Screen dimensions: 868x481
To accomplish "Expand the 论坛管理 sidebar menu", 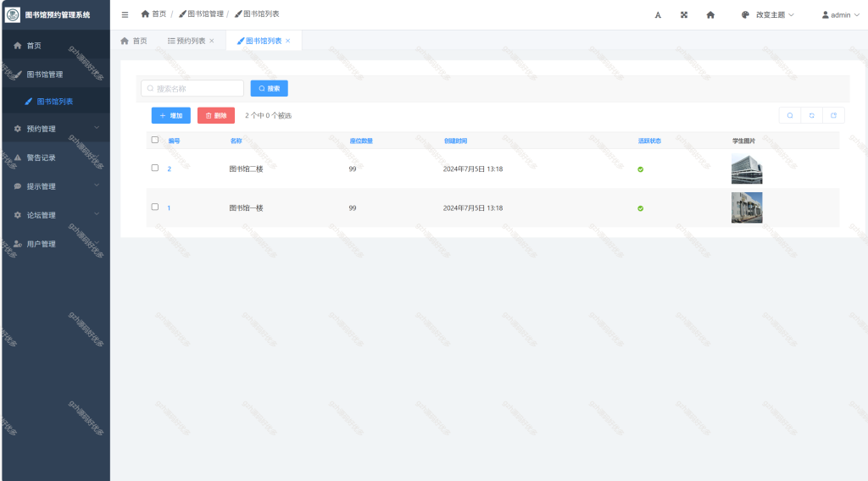I will click(55, 215).
